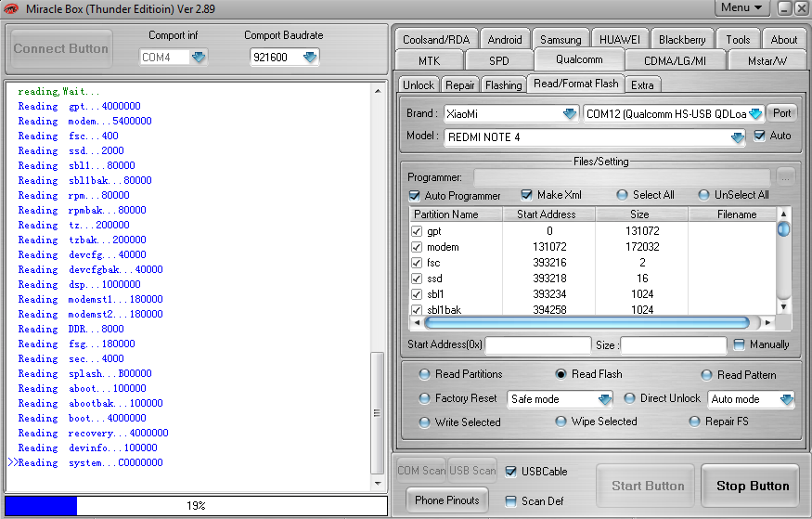Toggle the USBCable checkbox
812x519 pixels.
[510, 472]
